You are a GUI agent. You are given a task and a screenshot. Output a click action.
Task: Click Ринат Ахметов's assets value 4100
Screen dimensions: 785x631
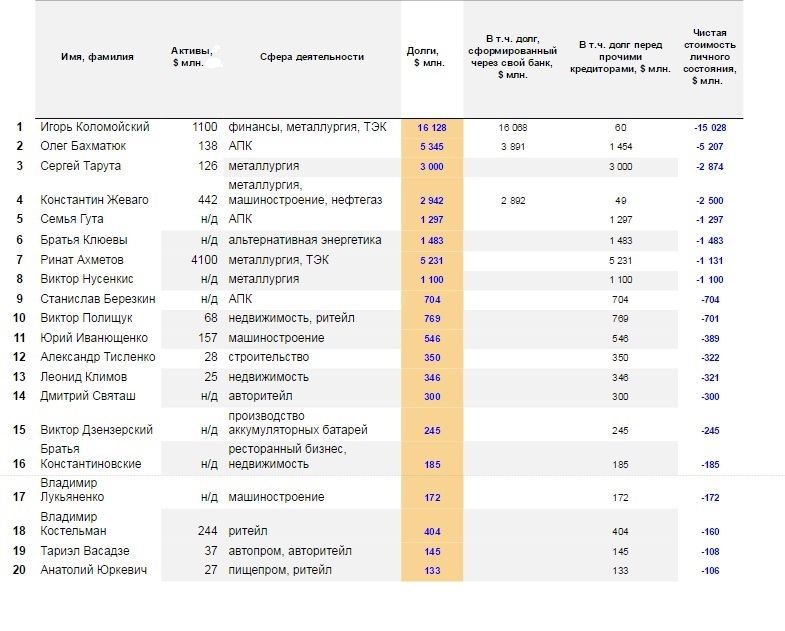[x=204, y=260]
